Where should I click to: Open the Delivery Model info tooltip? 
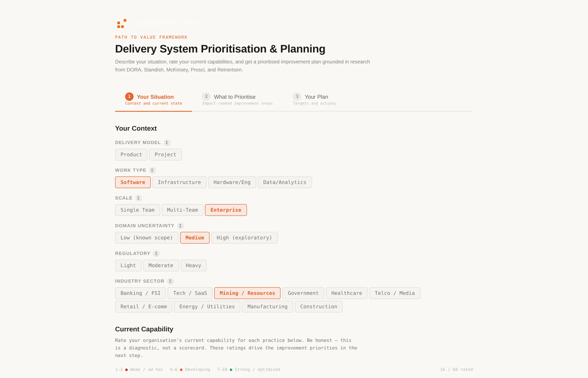167,143
